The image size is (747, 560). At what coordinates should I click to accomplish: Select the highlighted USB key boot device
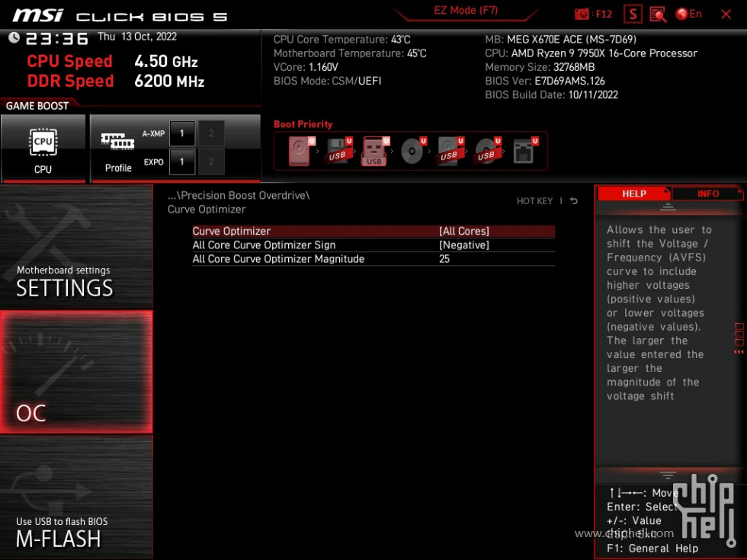[x=375, y=151]
